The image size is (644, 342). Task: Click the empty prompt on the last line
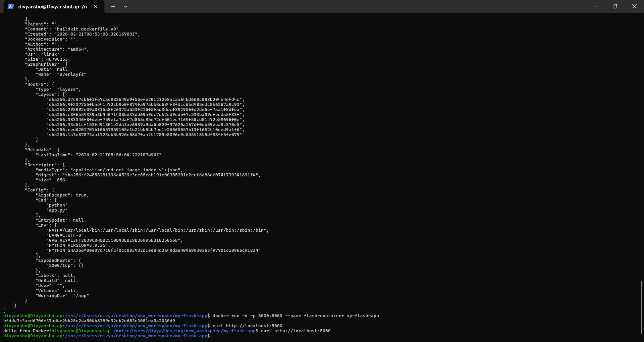tap(213, 336)
